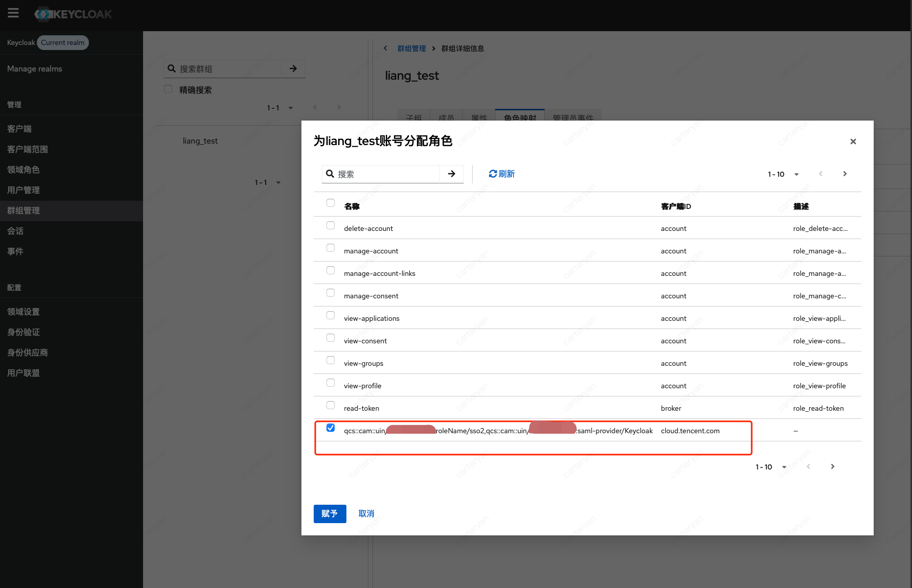Open 用户管理 in the sidebar
Viewport: 912px width, 588px height.
tap(24, 191)
